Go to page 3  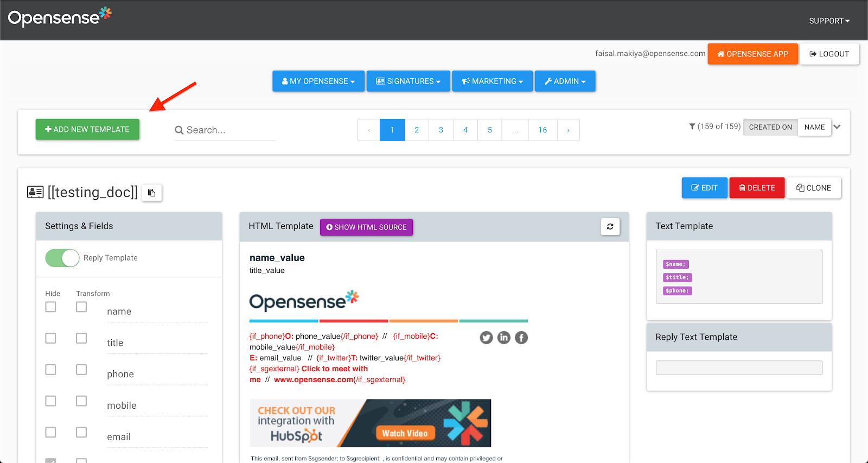(441, 130)
